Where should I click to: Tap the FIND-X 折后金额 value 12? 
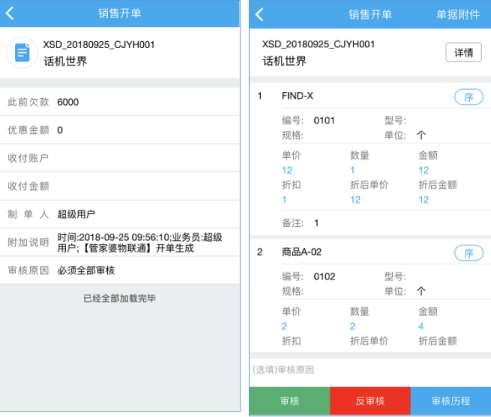click(424, 200)
